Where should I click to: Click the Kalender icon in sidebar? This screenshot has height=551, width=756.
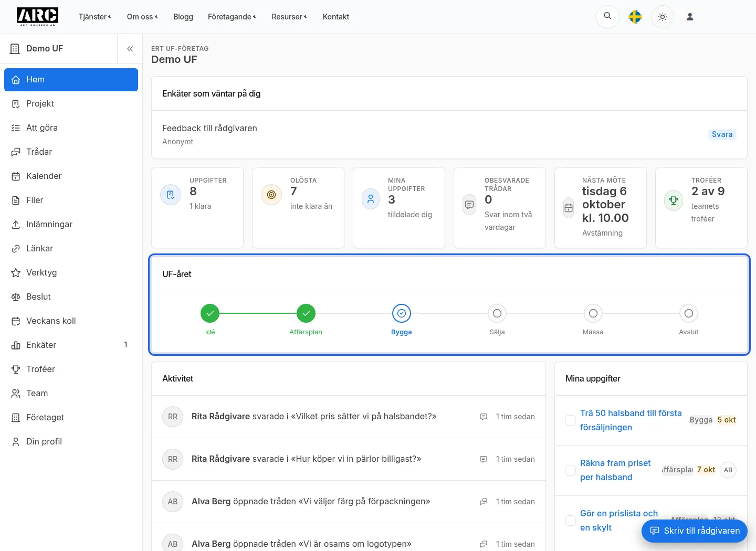(16, 176)
